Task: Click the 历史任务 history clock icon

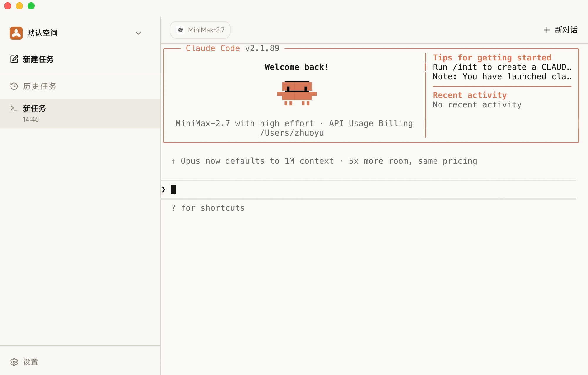Action: pos(14,86)
